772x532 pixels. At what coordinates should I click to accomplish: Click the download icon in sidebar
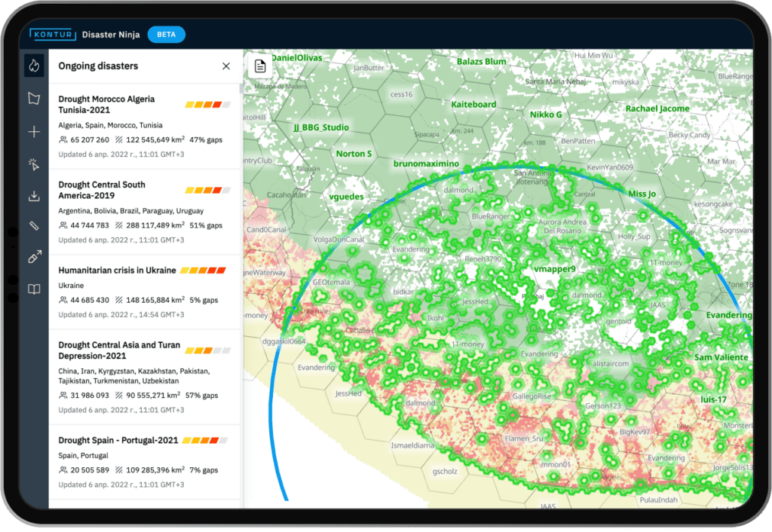pos(34,197)
